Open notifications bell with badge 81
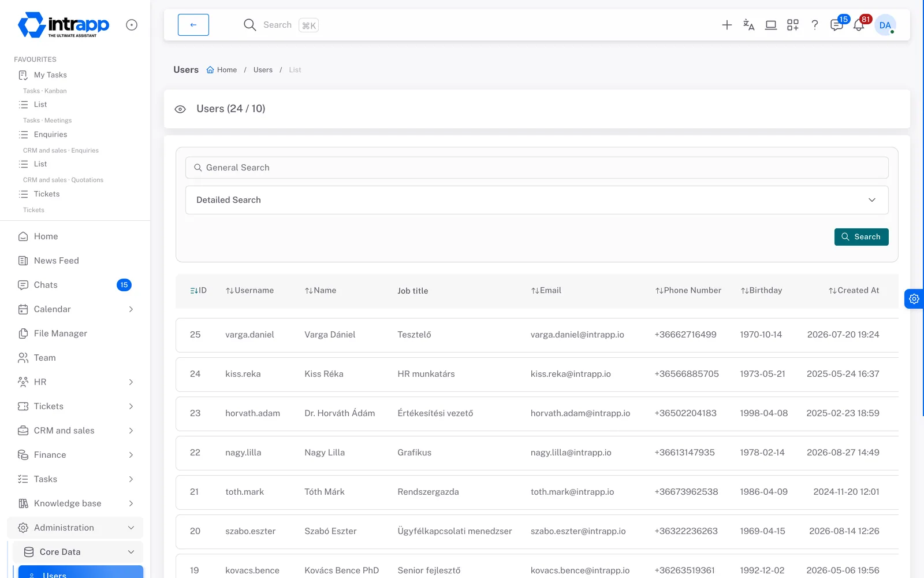Image resolution: width=924 pixels, height=578 pixels. (x=859, y=25)
